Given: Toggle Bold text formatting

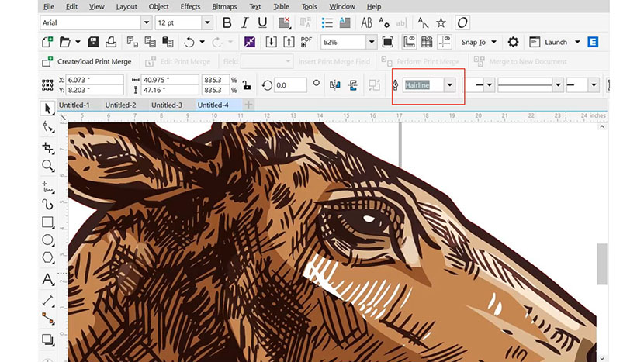Looking at the screenshot, I should tap(227, 23).
